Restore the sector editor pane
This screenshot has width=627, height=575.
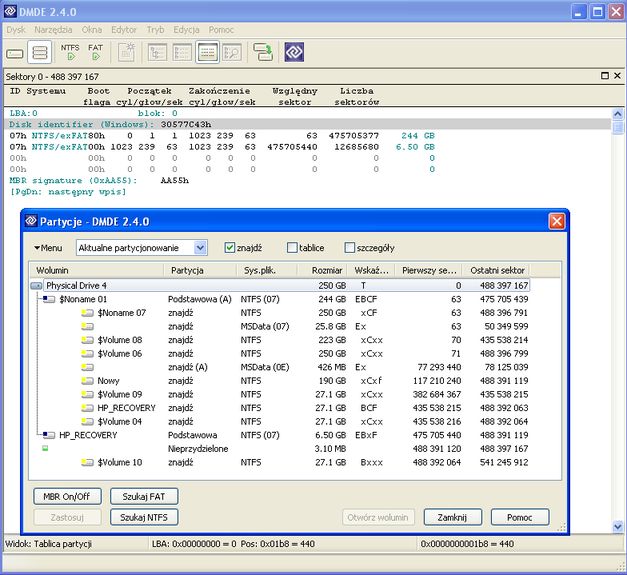click(x=605, y=76)
